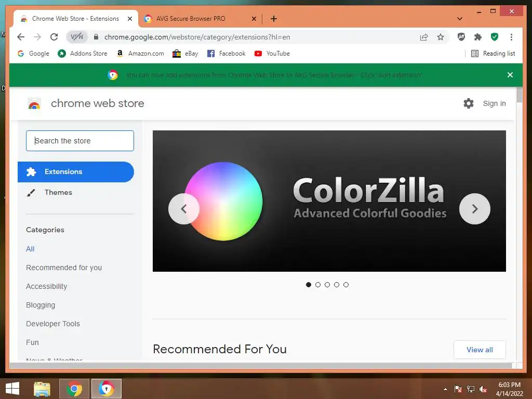Click the Action Center flag tray icon

coord(458,389)
